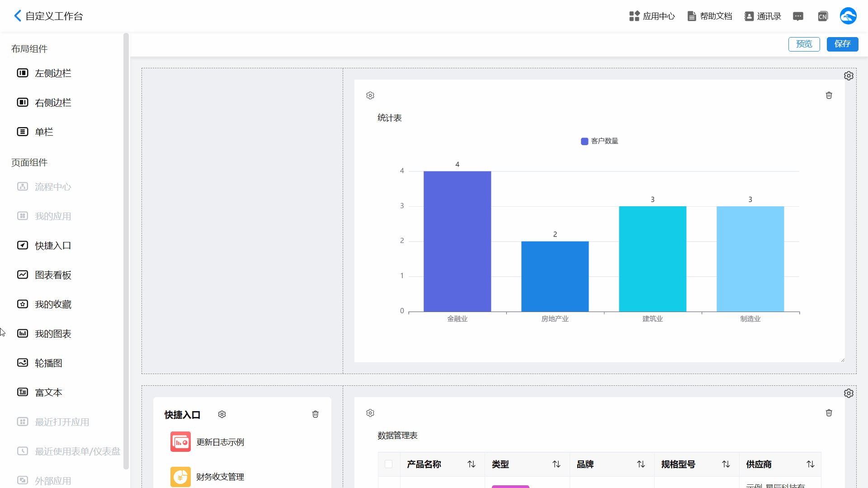The height and width of the screenshot is (488, 868).
Task: Click the 房地产业 bar in chart
Action: pyautogui.click(x=555, y=276)
